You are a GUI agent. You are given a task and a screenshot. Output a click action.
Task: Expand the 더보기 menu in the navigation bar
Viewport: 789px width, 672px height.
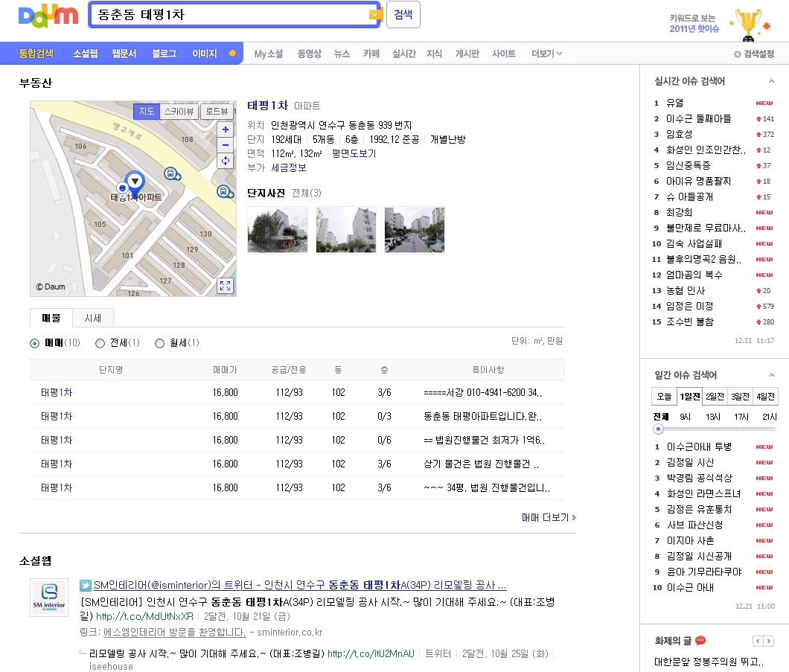546,54
